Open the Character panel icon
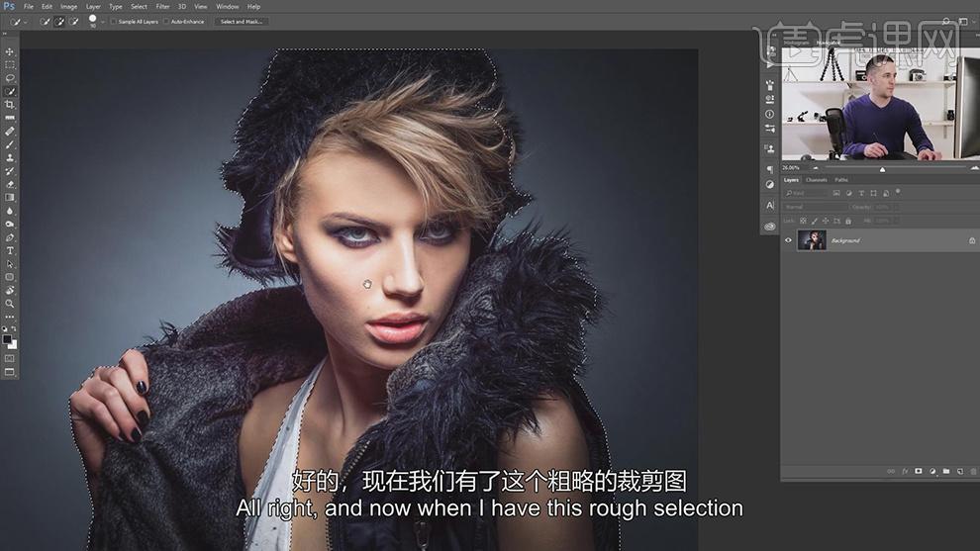 coord(769,205)
